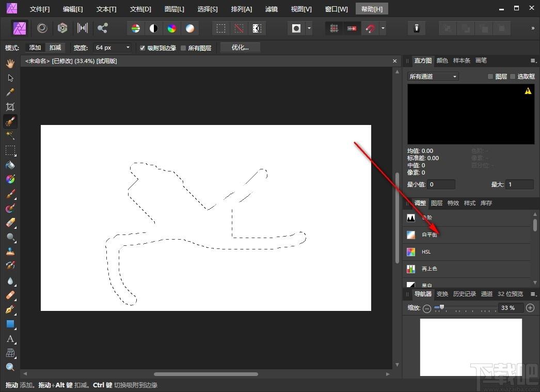Select the Erase Brush tool
540x392 pixels.
[10, 223]
